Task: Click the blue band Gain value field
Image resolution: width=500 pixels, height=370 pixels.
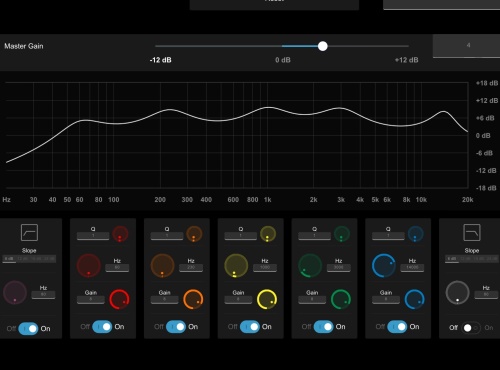Action: point(386,300)
